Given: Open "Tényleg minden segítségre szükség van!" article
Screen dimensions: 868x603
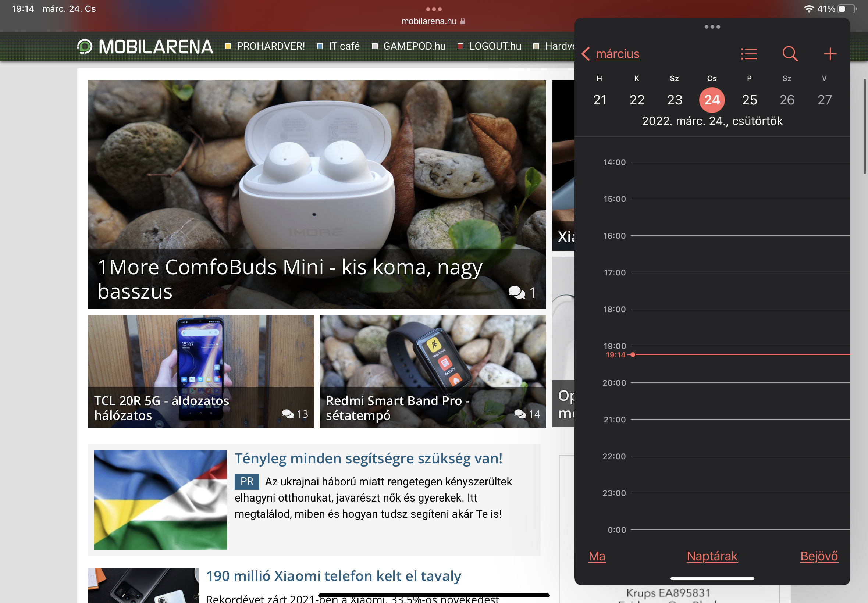Looking at the screenshot, I should pos(368,458).
